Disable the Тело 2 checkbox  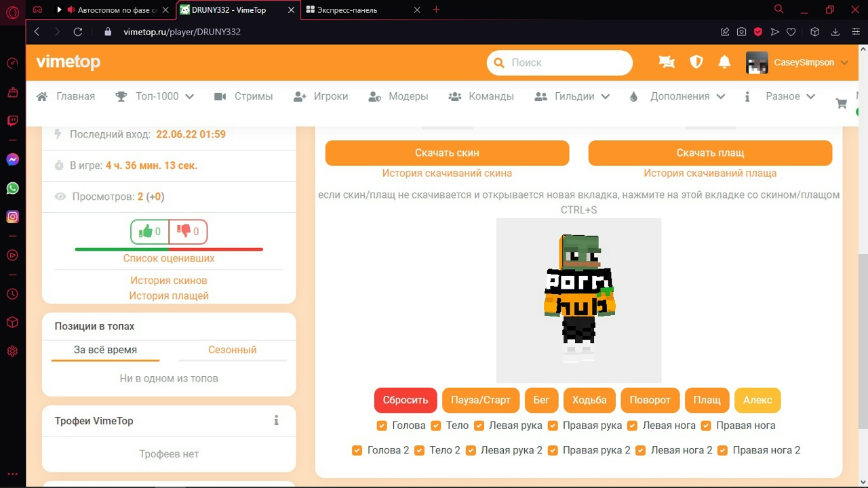[418, 450]
